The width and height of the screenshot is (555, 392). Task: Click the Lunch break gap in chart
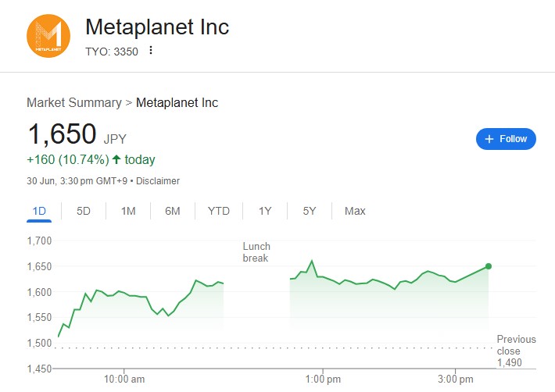tap(256, 252)
